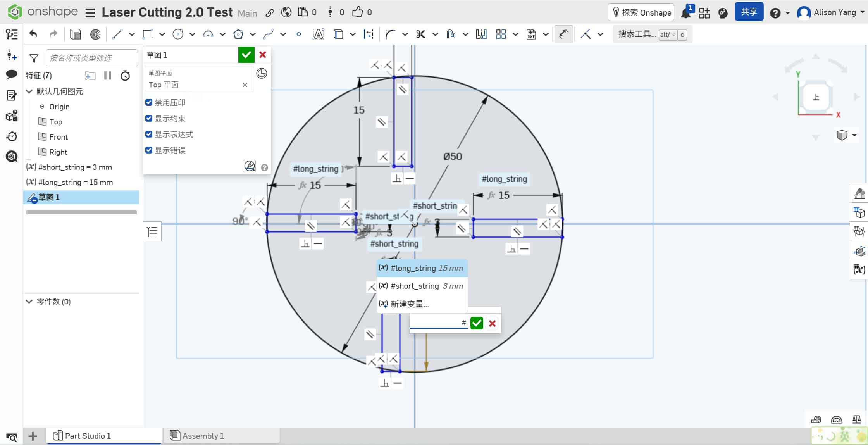This screenshot has height=445, width=868.
Task: Collapse the 默认几何图元 tree section
Action: (x=29, y=91)
